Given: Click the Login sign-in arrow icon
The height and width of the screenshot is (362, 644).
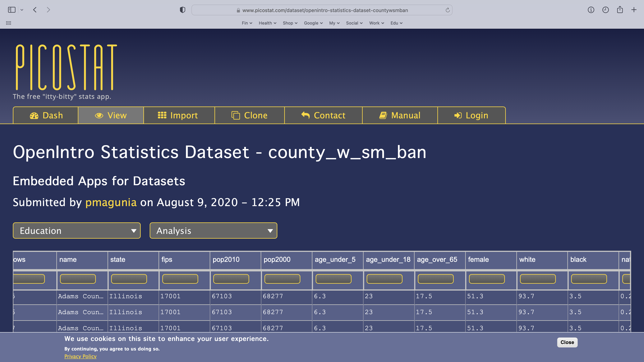Looking at the screenshot, I should [458, 115].
